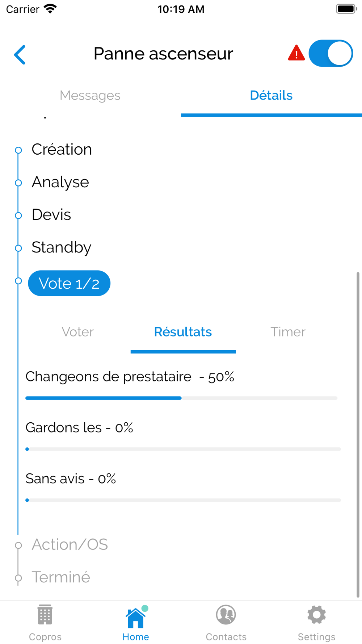
Task: Select the Analyse timeline step
Action: (x=60, y=182)
